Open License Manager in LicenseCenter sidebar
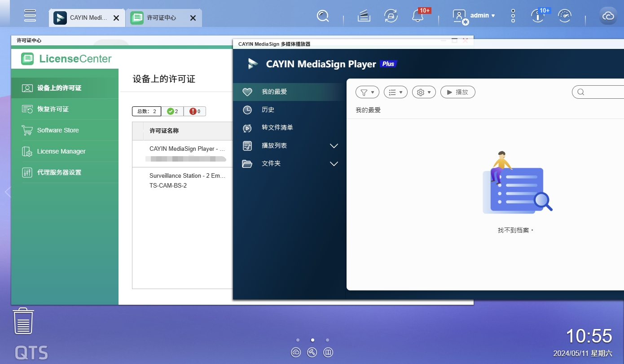This screenshot has height=364, width=624. tap(65, 151)
